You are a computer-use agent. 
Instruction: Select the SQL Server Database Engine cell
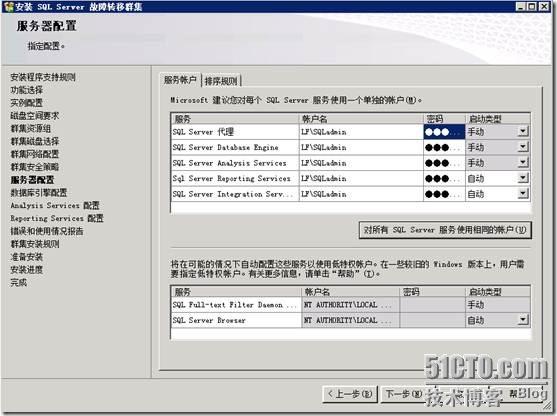coord(235,147)
